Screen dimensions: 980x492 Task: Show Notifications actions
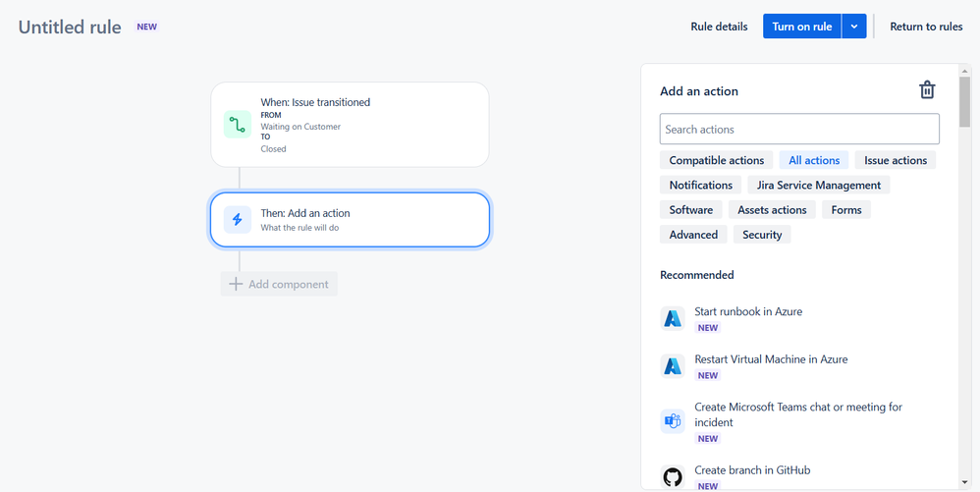point(700,185)
